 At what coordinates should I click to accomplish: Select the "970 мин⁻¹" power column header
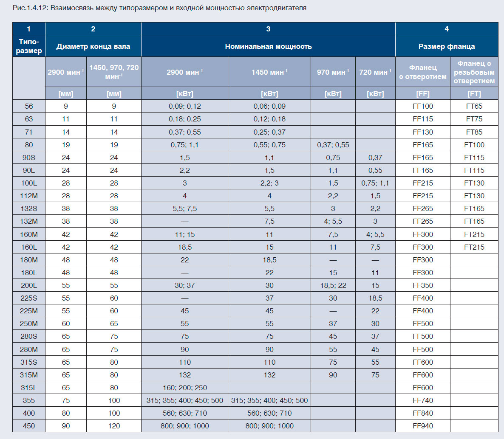pyautogui.click(x=333, y=72)
